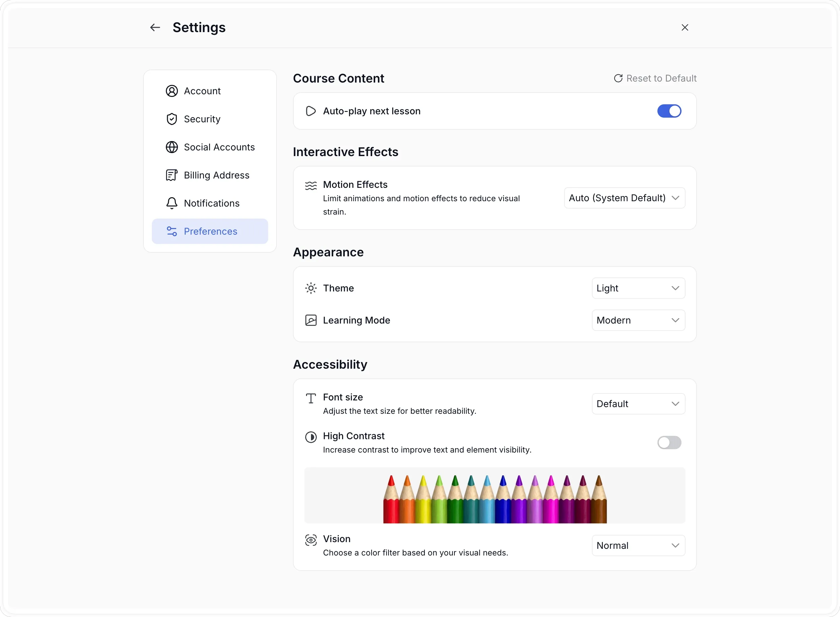Click Reset to Default text

click(661, 78)
